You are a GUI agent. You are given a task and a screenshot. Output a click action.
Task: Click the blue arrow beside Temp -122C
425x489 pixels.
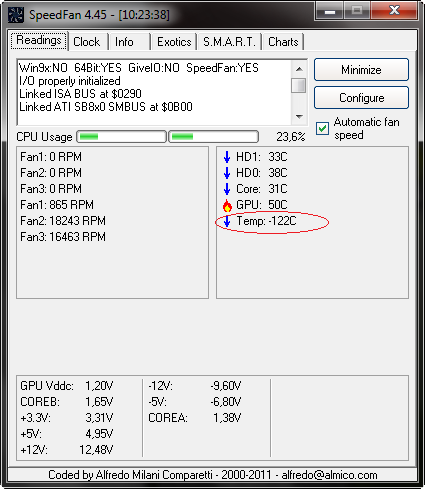click(227, 221)
